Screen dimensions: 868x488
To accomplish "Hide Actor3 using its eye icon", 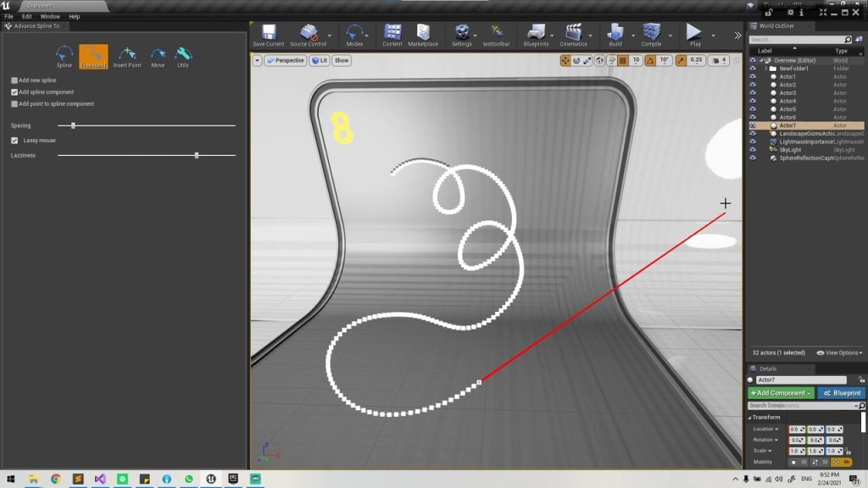I will (x=752, y=93).
